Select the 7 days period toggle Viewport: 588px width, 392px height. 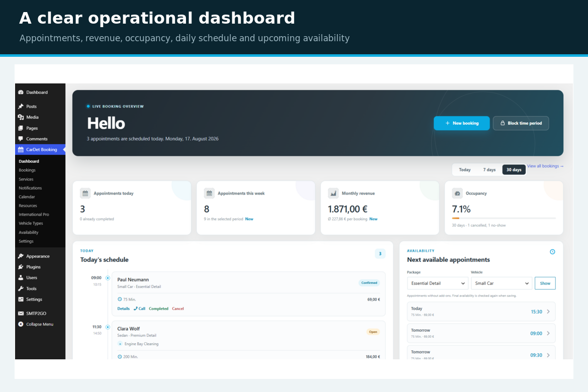[489, 170]
